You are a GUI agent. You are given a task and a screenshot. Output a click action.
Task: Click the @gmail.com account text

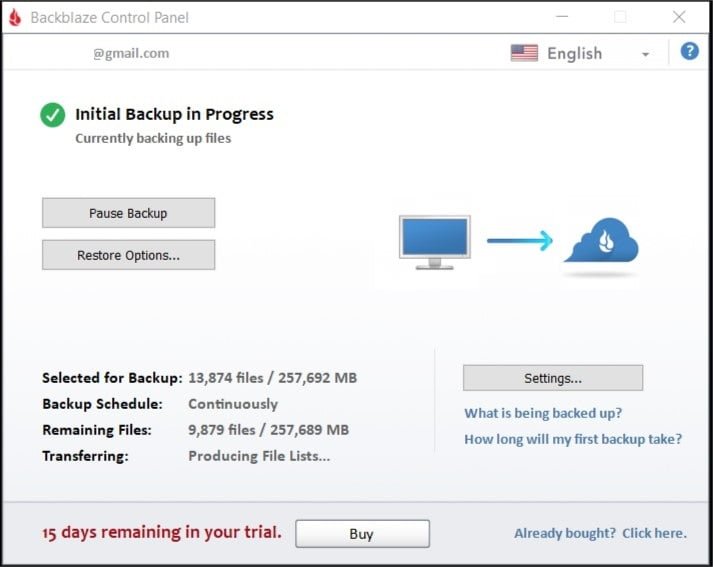pos(131,54)
